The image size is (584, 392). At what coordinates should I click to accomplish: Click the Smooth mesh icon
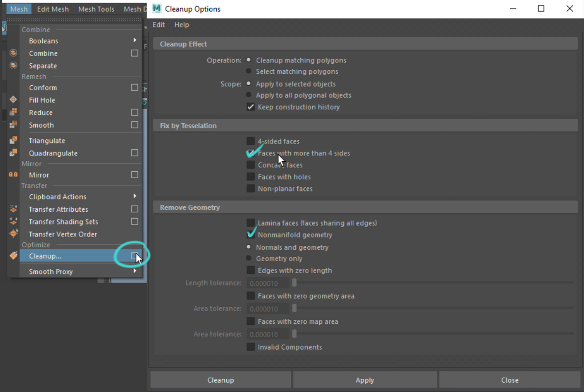point(13,125)
